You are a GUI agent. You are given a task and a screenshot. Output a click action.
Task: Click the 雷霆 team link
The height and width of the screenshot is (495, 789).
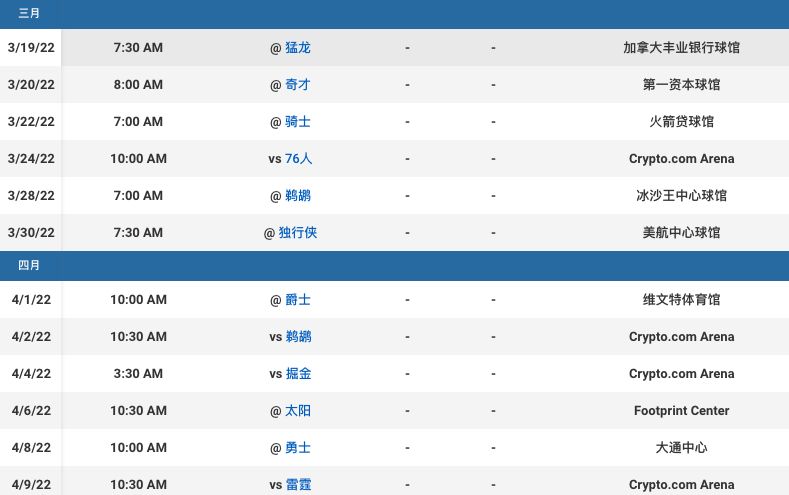pyautogui.click(x=298, y=484)
